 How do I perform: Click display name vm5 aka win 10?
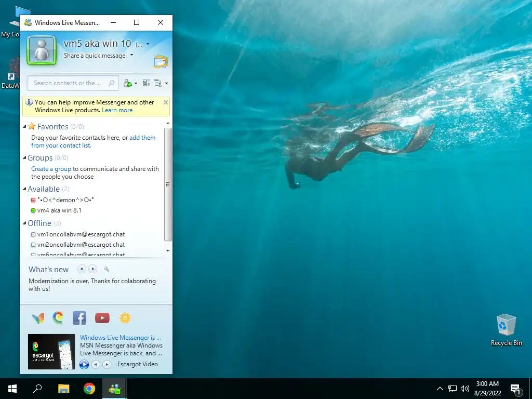click(97, 44)
